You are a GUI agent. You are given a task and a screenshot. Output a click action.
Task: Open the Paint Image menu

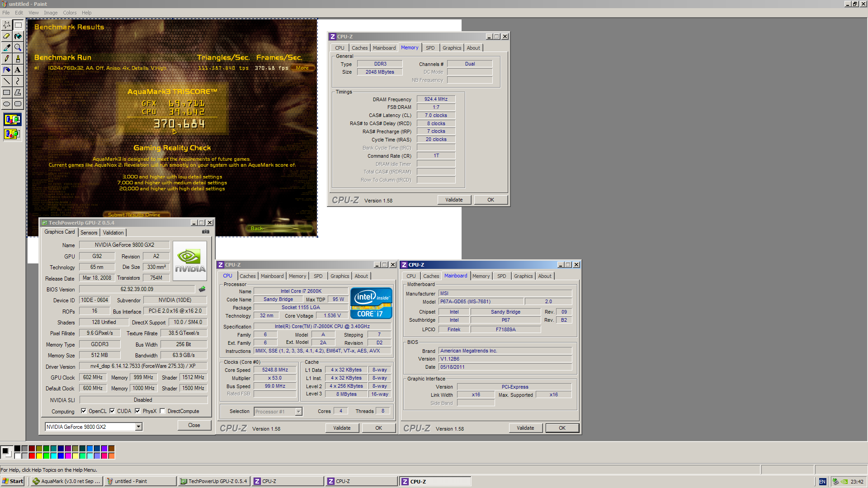tap(51, 13)
